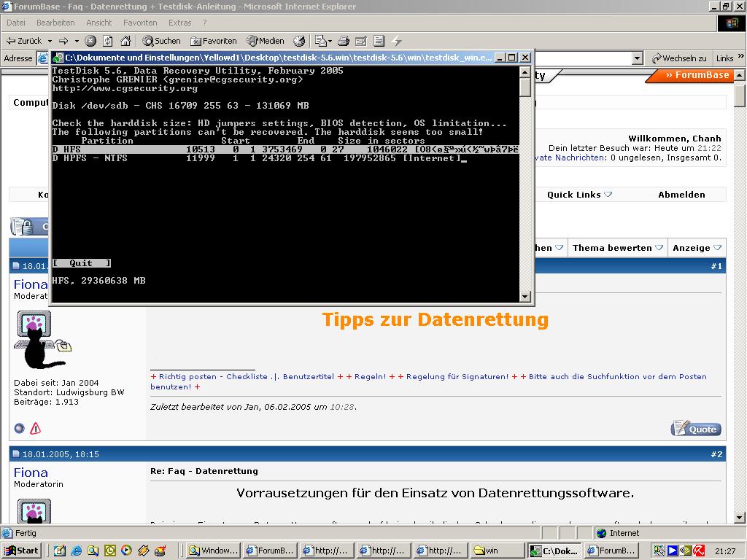The image size is (747, 560).
Task: Click the Edit page icon in toolbar
Action: coord(361,41)
